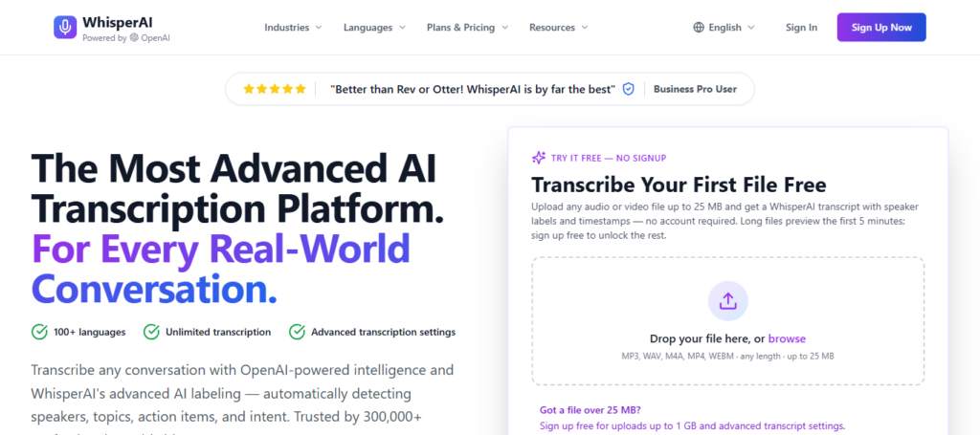This screenshot has height=435, width=980.
Task: Click the file drop zone area
Action: coord(727,321)
